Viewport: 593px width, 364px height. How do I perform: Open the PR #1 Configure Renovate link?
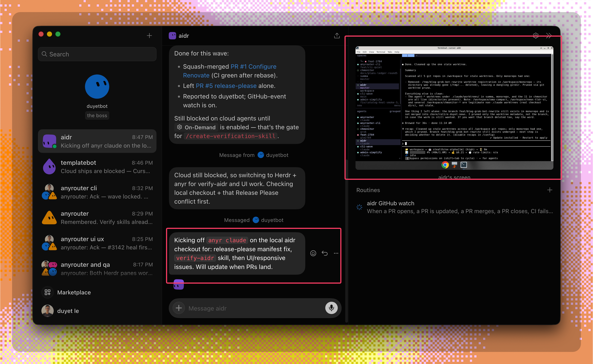230,71
